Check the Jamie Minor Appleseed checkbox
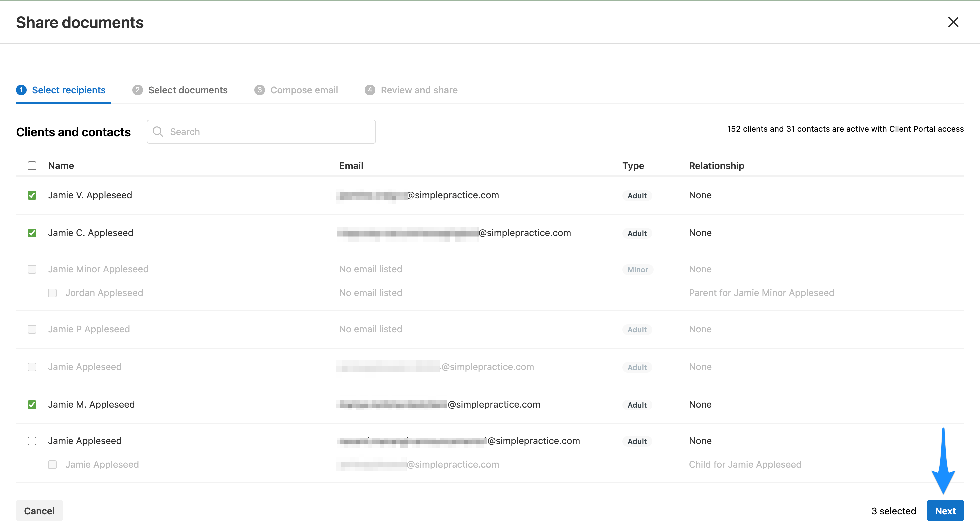This screenshot has height=532, width=980. click(x=32, y=269)
